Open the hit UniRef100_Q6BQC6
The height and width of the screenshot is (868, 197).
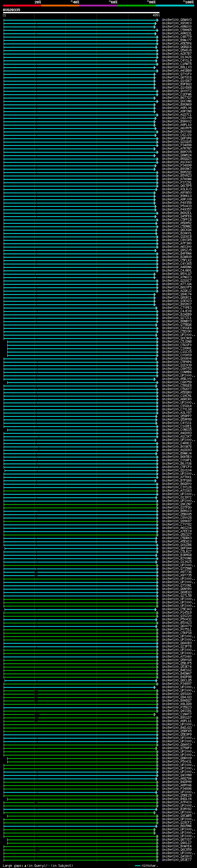177,47
